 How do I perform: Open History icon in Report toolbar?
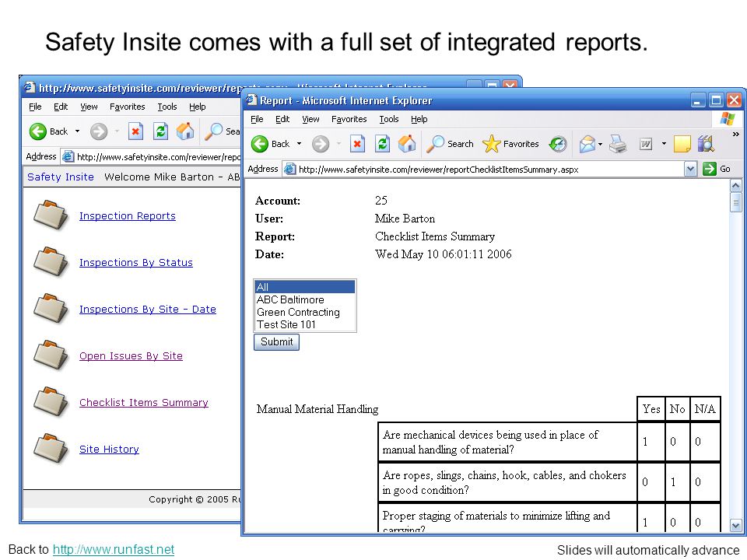coord(558,144)
